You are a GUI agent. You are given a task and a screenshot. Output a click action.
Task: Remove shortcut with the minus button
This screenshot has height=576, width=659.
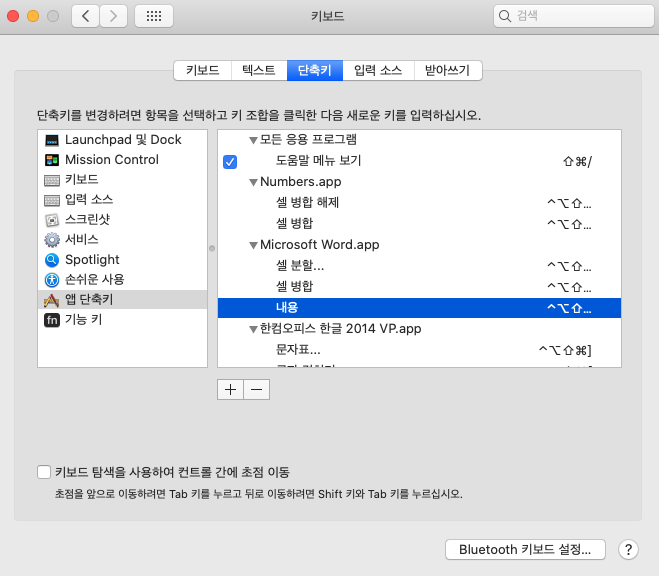coord(256,390)
